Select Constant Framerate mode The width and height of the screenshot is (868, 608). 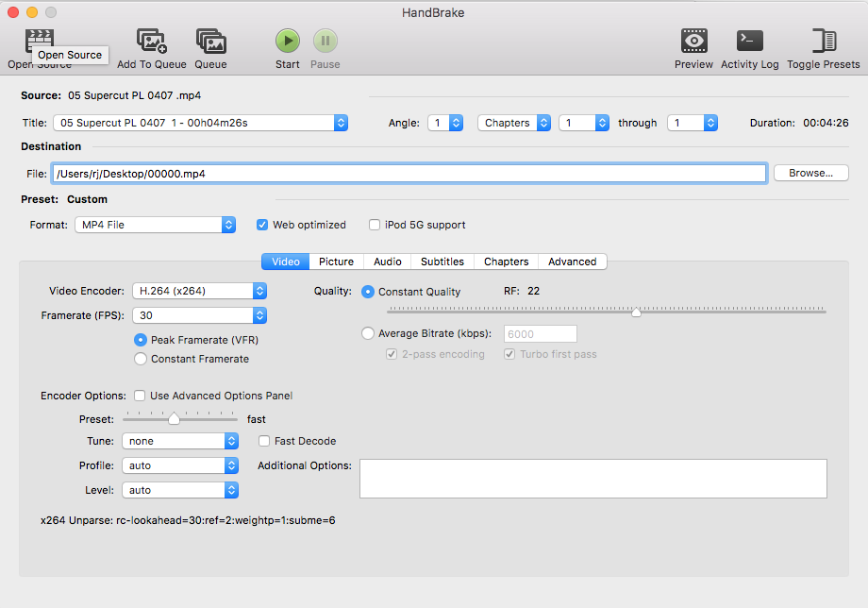point(140,359)
